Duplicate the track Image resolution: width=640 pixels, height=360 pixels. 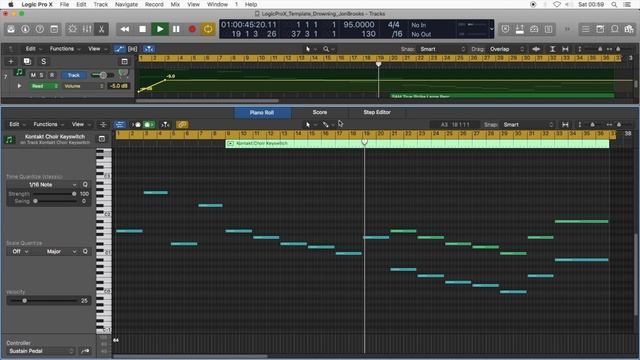point(27,62)
